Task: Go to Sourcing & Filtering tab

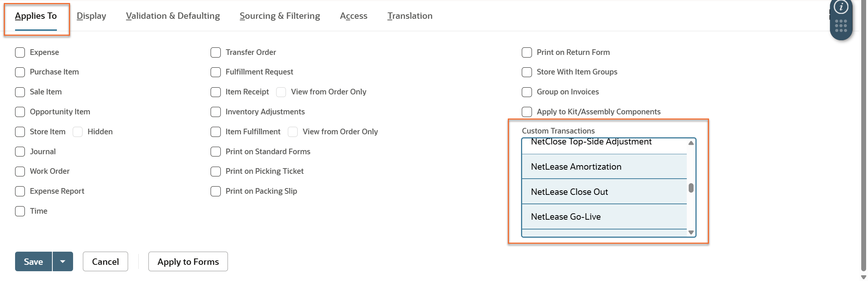Action: point(280,16)
